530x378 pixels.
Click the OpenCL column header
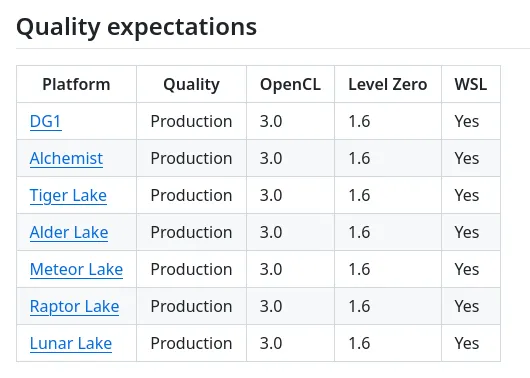290,85
